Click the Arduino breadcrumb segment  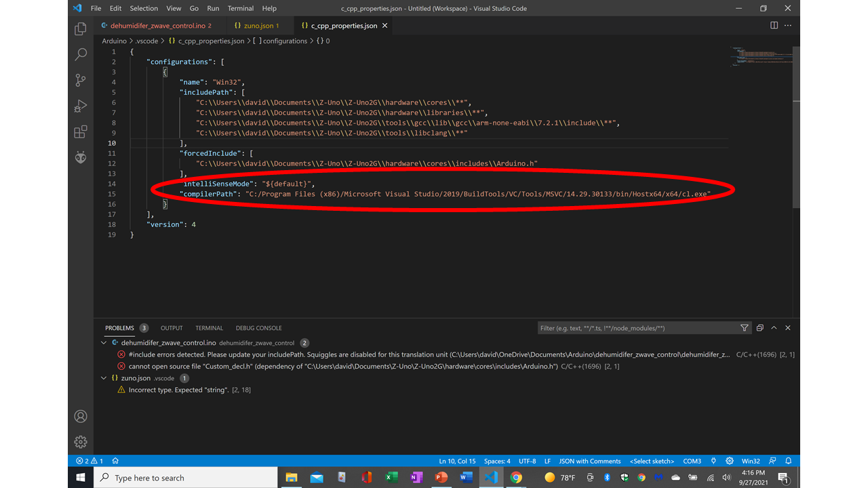pyautogui.click(x=114, y=41)
